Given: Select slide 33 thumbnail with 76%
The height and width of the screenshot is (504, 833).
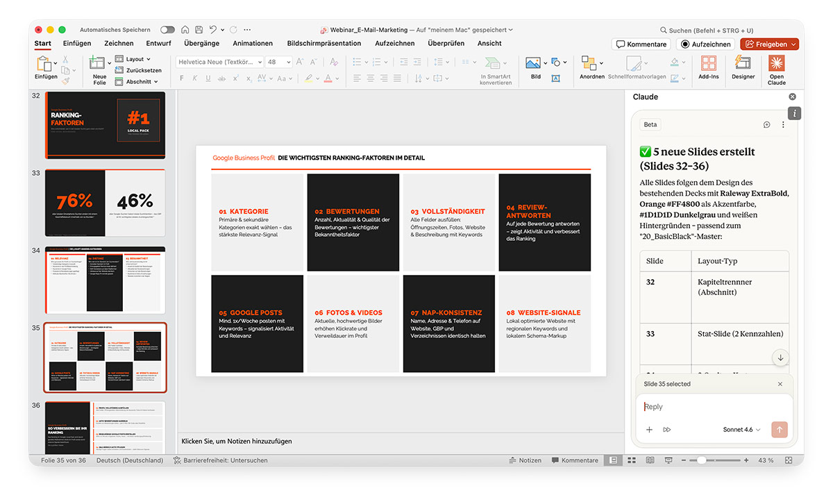Looking at the screenshot, I should click(105, 203).
